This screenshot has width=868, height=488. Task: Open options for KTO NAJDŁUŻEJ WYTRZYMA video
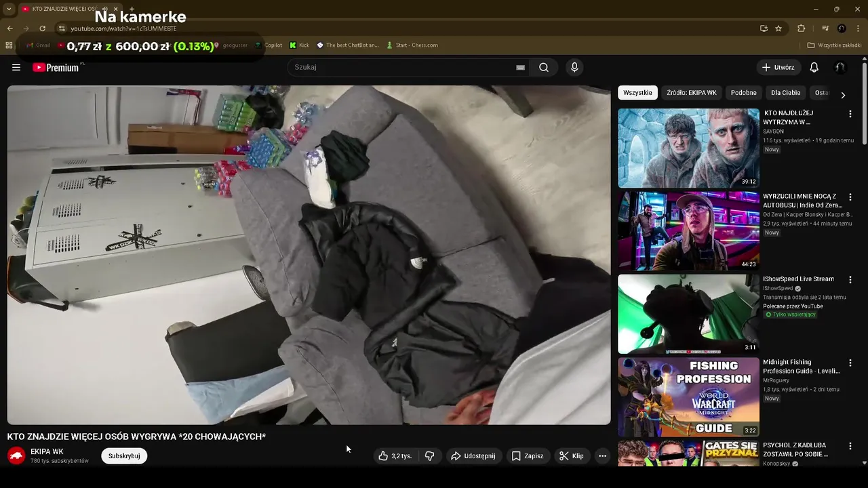[x=850, y=114]
